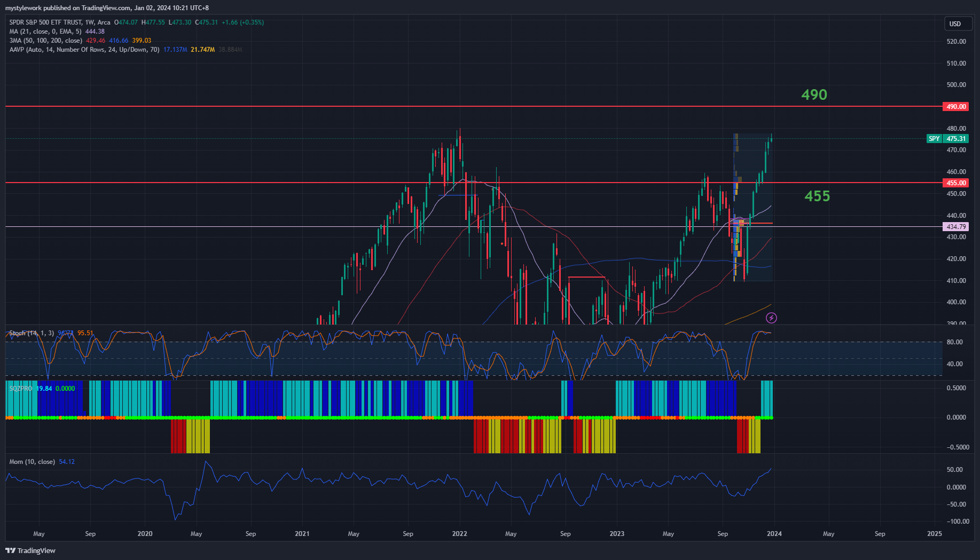Select the MA (21, close, 0, EMA, 5) legend
This screenshot has height=560, width=980.
coord(45,31)
